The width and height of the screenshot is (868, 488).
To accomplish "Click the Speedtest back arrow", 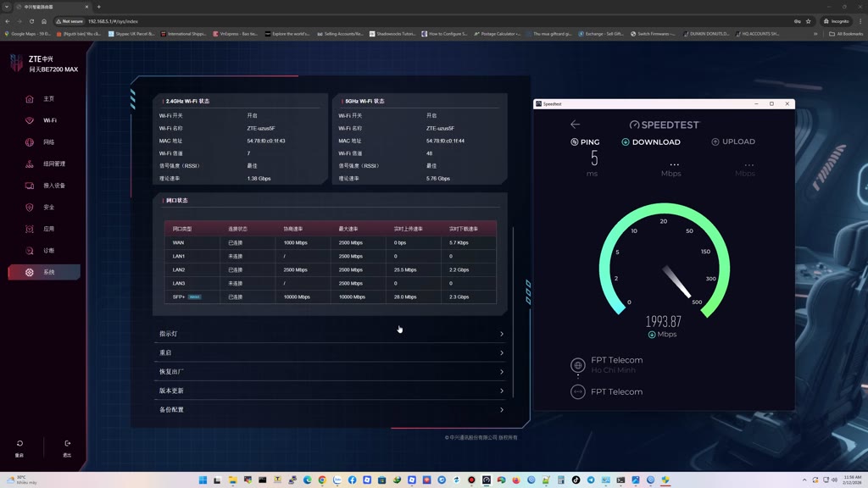I will [576, 125].
